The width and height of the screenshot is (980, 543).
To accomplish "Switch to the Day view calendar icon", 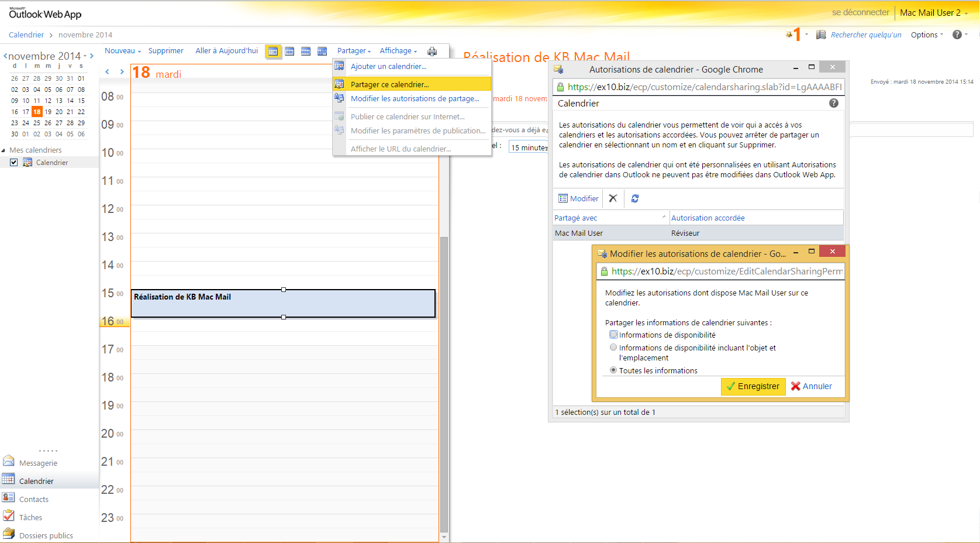I will (x=272, y=51).
